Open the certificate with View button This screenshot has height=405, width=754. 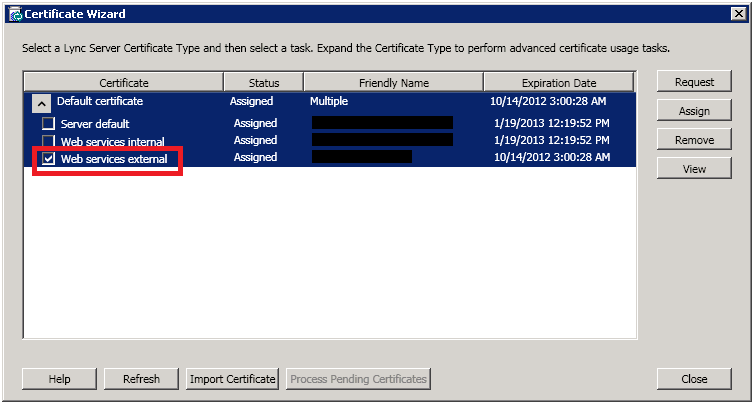(694, 168)
